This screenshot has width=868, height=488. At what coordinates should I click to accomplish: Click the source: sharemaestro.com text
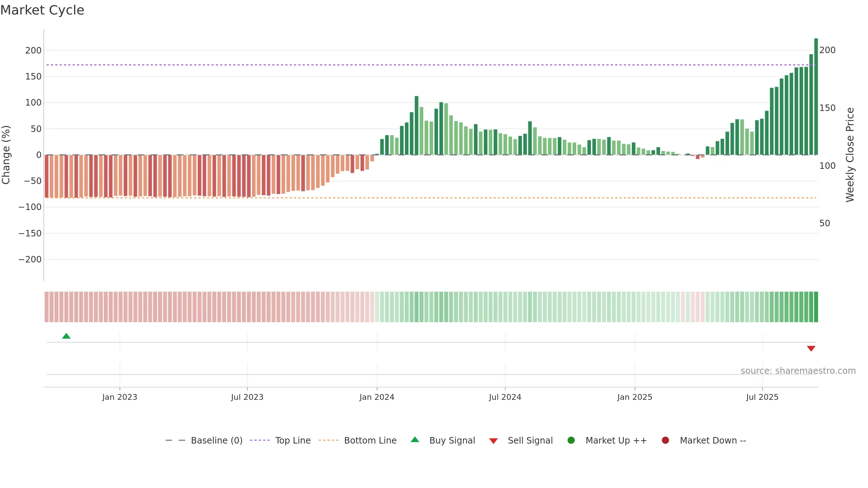[x=798, y=371]
